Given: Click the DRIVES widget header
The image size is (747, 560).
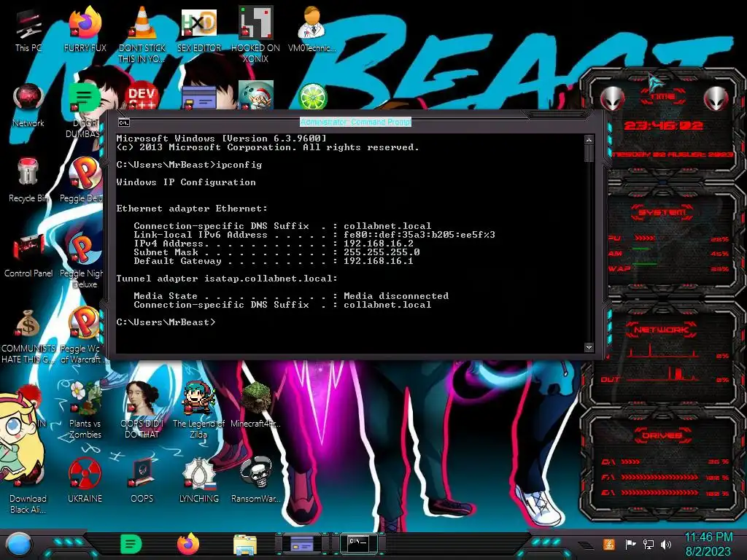Looking at the screenshot, I should (662, 435).
